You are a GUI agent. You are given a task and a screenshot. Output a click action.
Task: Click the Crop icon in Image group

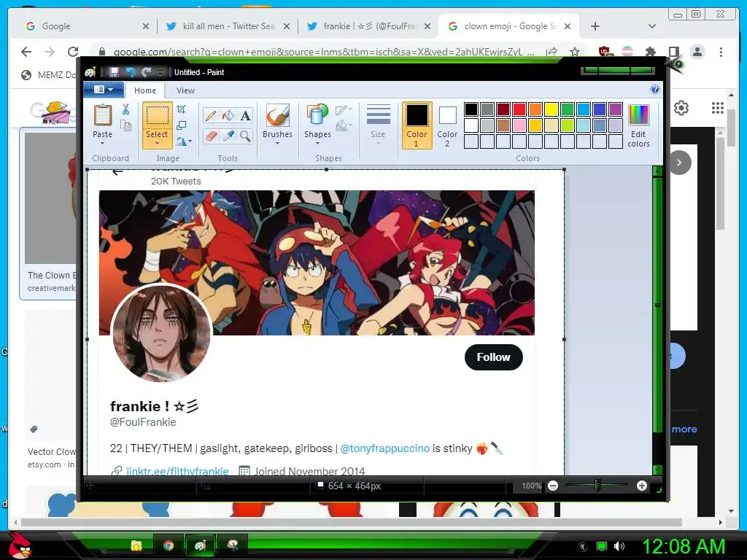coord(182,109)
